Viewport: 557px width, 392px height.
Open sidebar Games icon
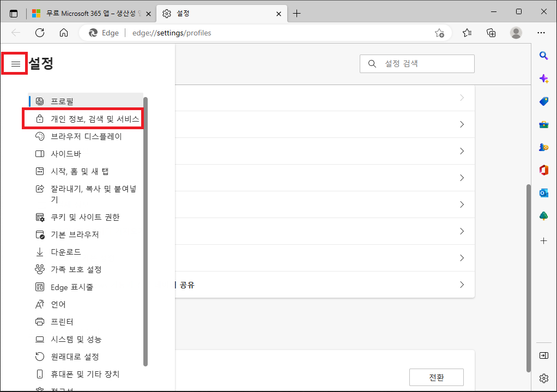point(543,147)
